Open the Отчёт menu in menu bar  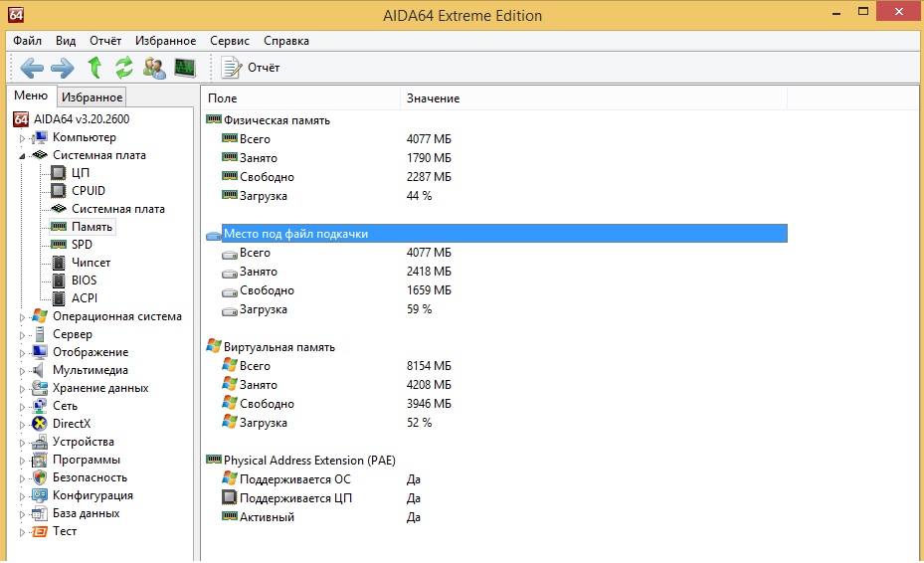point(105,41)
